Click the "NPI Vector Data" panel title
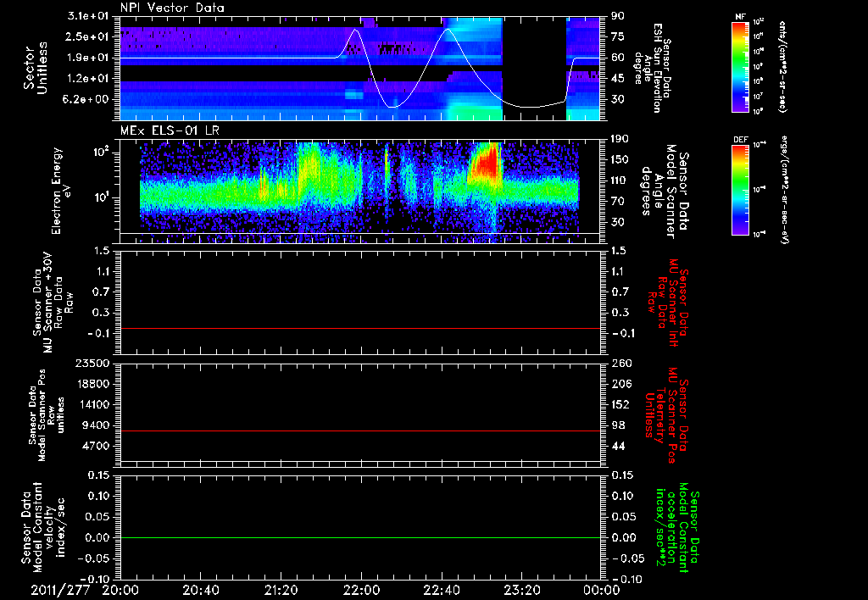This screenshot has width=868, height=600. point(172,8)
